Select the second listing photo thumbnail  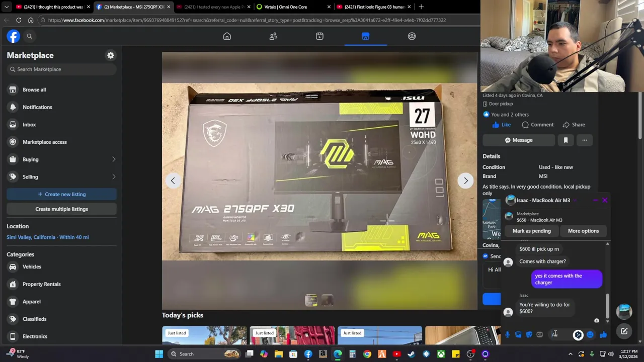(x=327, y=300)
